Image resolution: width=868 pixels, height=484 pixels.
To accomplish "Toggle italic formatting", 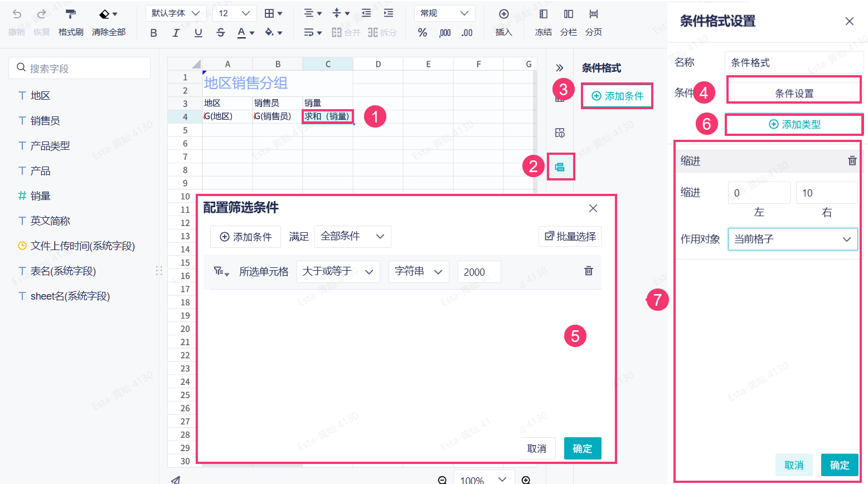I will (176, 33).
